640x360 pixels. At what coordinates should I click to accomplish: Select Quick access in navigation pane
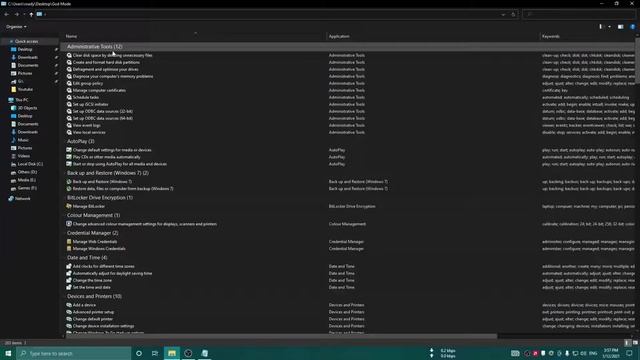[x=26, y=41]
